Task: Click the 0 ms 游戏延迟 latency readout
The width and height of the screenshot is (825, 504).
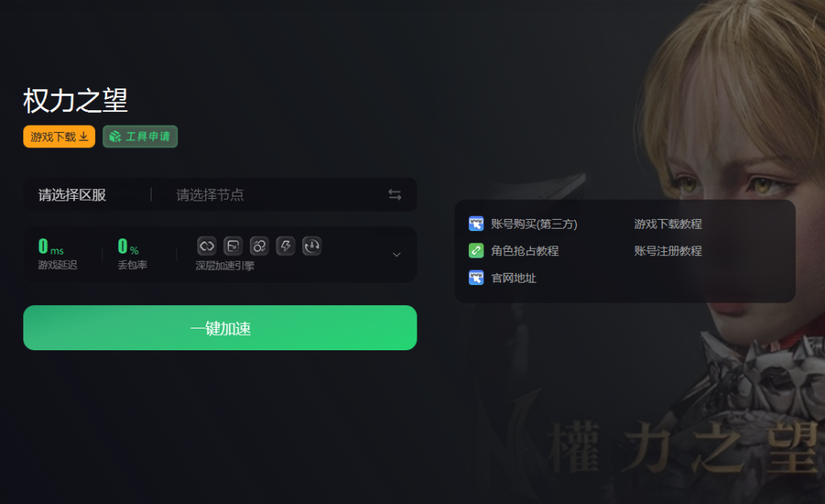Action: (x=57, y=254)
